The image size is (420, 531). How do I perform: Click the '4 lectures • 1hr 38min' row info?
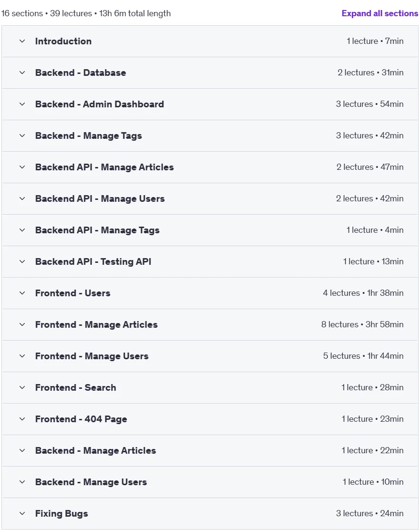363,293
